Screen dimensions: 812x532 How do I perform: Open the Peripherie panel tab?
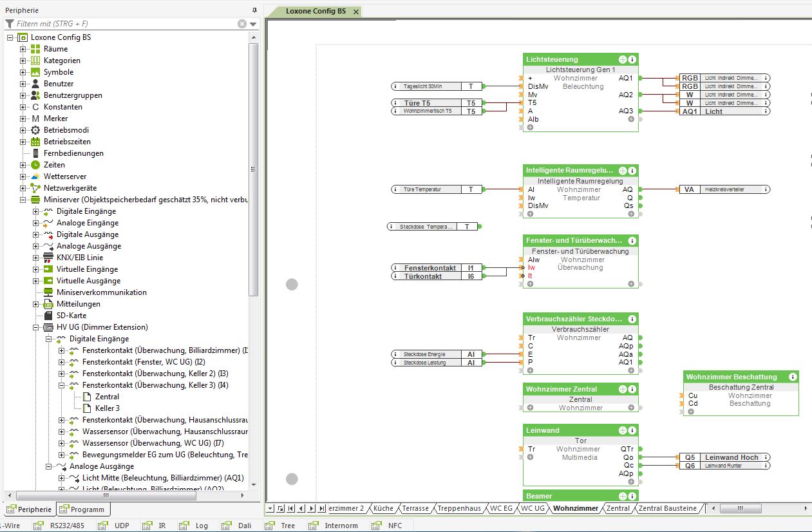click(x=30, y=509)
